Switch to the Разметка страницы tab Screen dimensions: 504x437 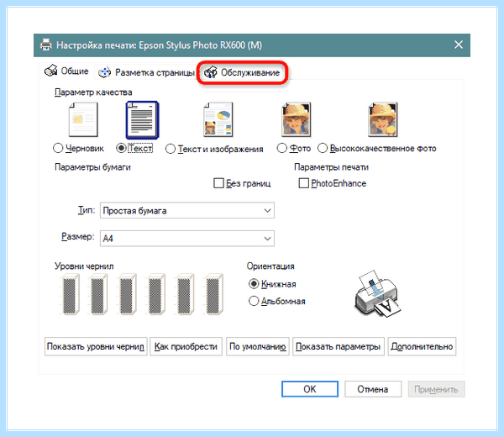146,72
